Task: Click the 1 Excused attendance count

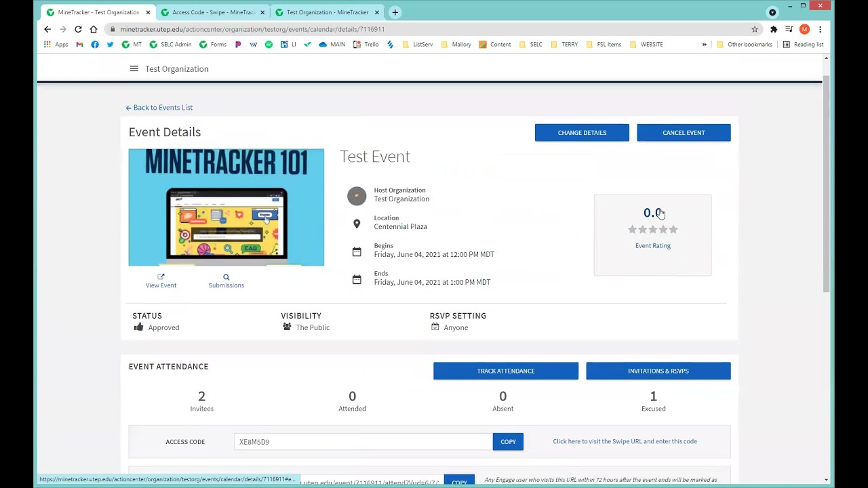Action: pos(654,401)
